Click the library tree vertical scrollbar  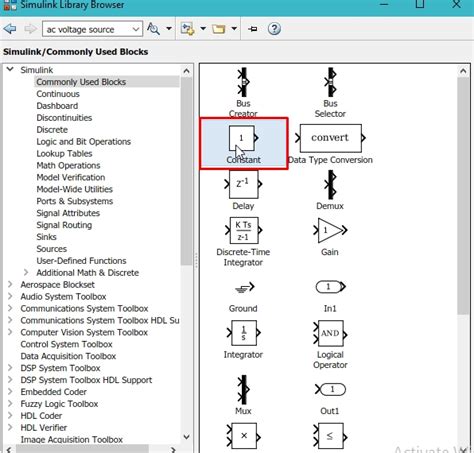pos(186,172)
